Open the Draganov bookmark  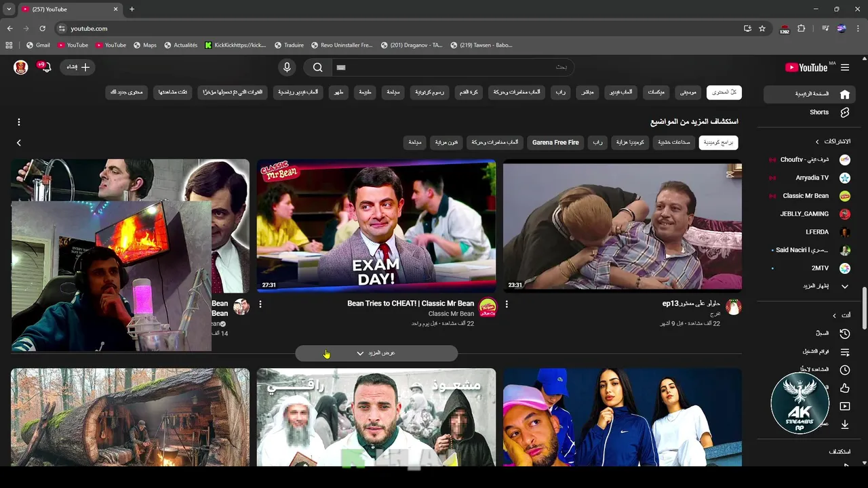point(412,45)
